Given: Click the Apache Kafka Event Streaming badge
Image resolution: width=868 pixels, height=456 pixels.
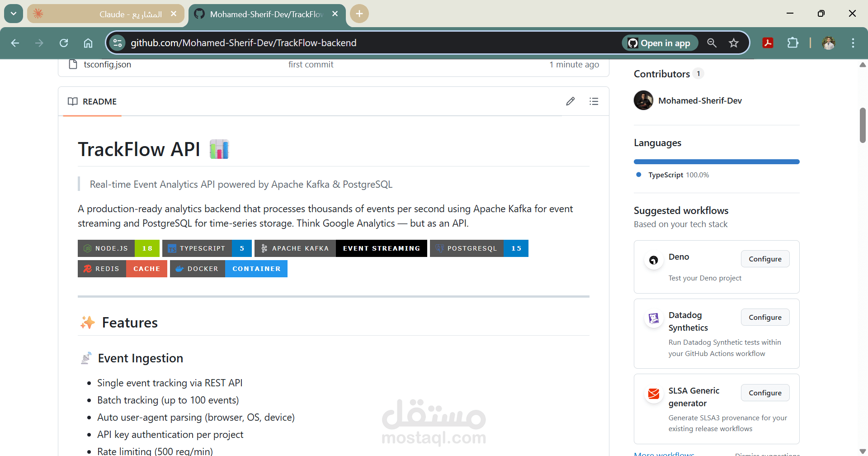Looking at the screenshot, I should [341, 248].
